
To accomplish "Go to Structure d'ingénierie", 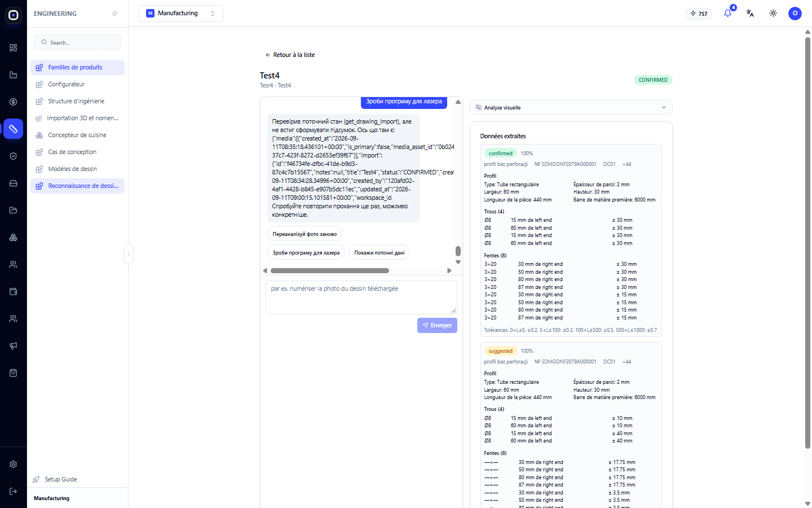I will pyautogui.click(x=77, y=101).
